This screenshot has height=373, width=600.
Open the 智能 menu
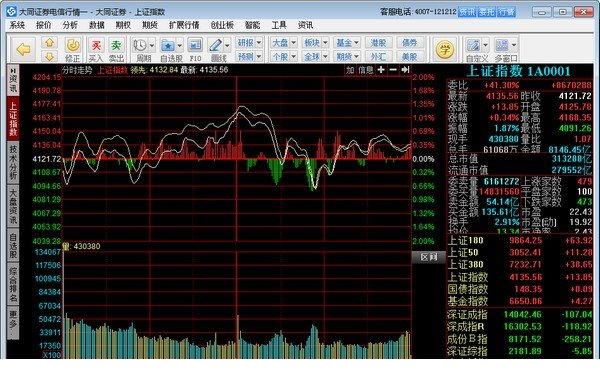click(x=253, y=25)
